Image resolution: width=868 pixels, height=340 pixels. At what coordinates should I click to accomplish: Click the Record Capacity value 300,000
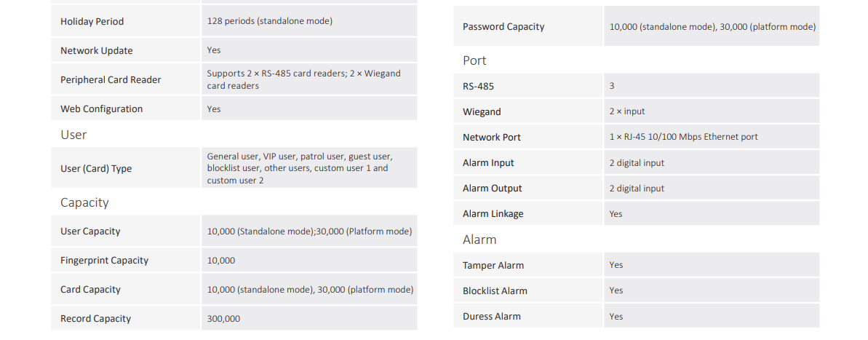tap(223, 319)
